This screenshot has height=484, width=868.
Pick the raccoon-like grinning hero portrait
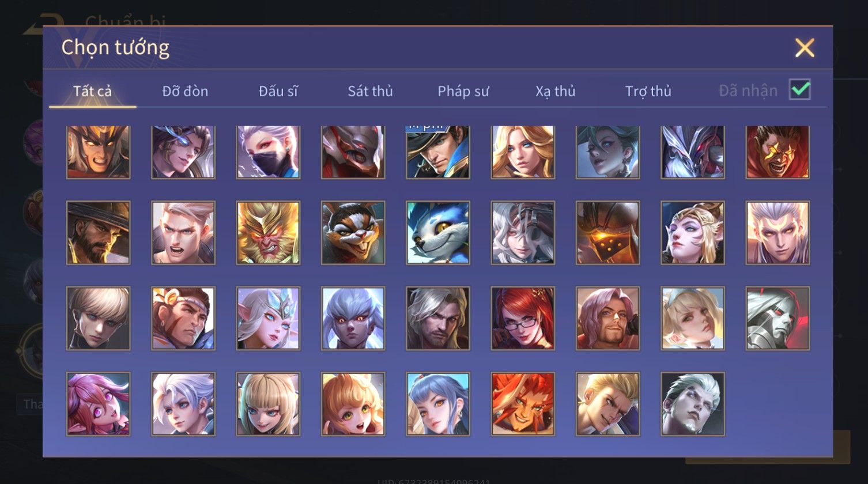[353, 232]
